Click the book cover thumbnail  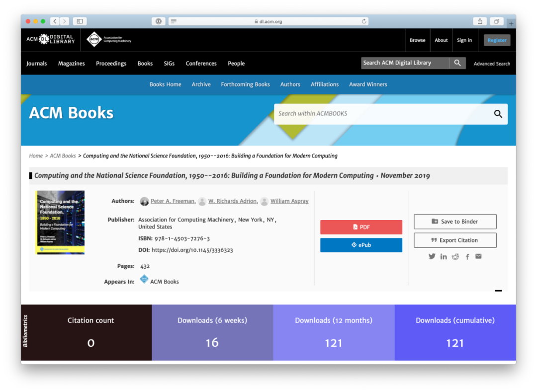point(60,223)
